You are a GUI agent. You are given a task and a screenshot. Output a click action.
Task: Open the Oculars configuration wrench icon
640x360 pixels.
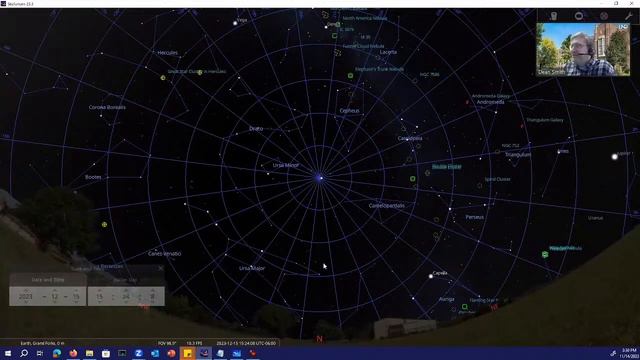coord(629,16)
